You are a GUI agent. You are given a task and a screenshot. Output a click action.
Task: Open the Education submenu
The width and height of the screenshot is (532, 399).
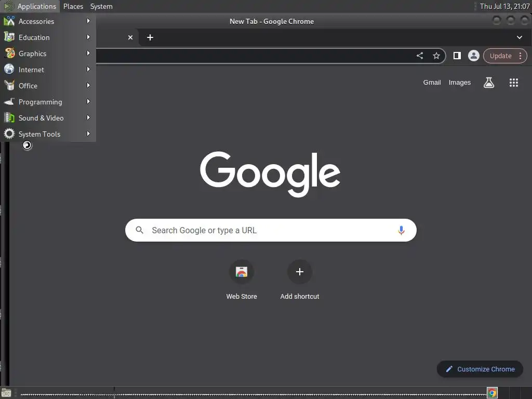pos(48,37)
